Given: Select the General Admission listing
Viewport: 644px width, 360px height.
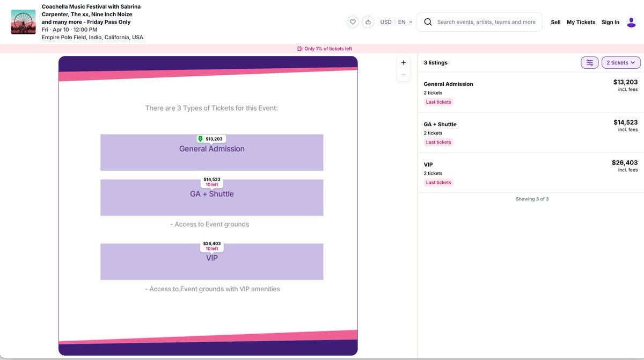Looking at the screenshot, I should click(531, 92).
